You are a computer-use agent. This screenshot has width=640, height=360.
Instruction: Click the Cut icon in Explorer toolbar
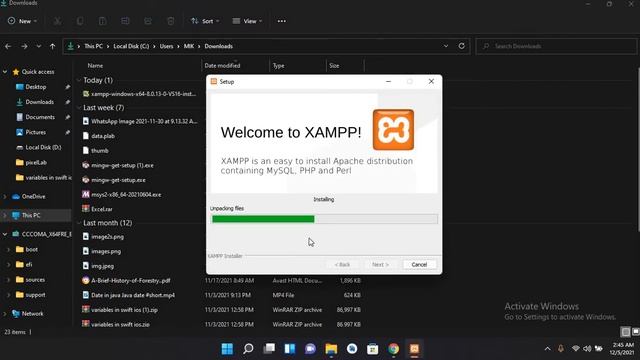[x=57, y=21]
